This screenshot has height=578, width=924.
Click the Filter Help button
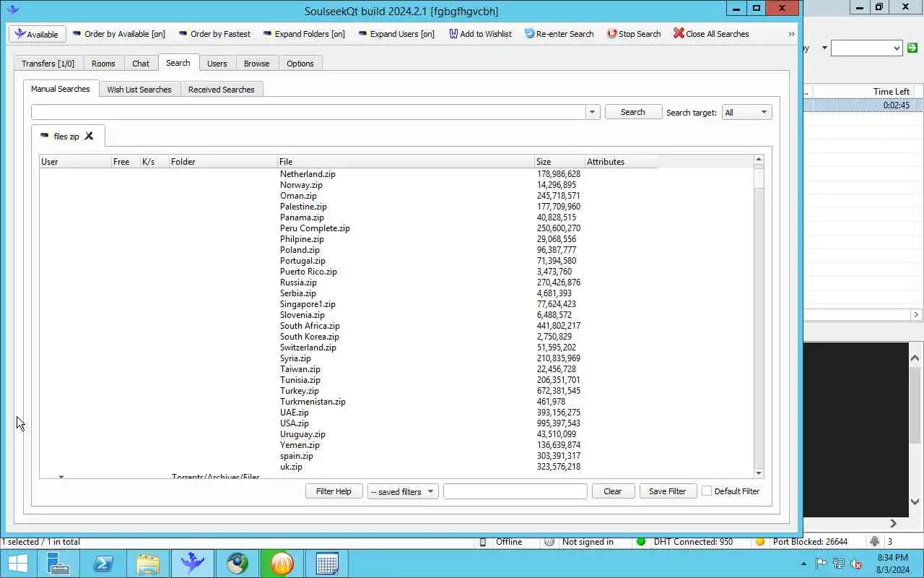tap(334, 491)
